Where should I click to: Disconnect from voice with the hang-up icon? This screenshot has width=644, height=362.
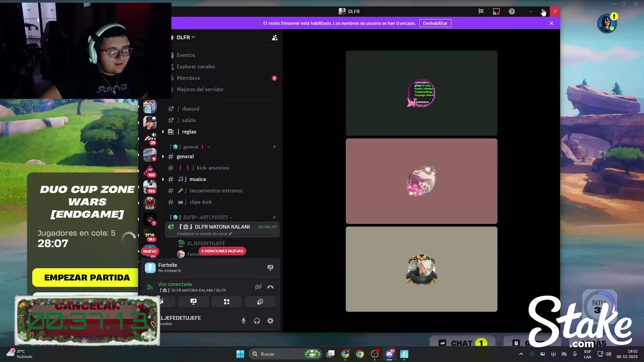(270, 287)
